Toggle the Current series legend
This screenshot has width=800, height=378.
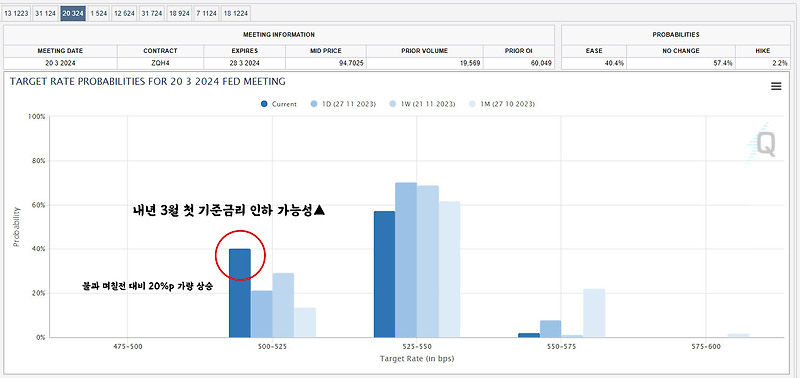279,104
